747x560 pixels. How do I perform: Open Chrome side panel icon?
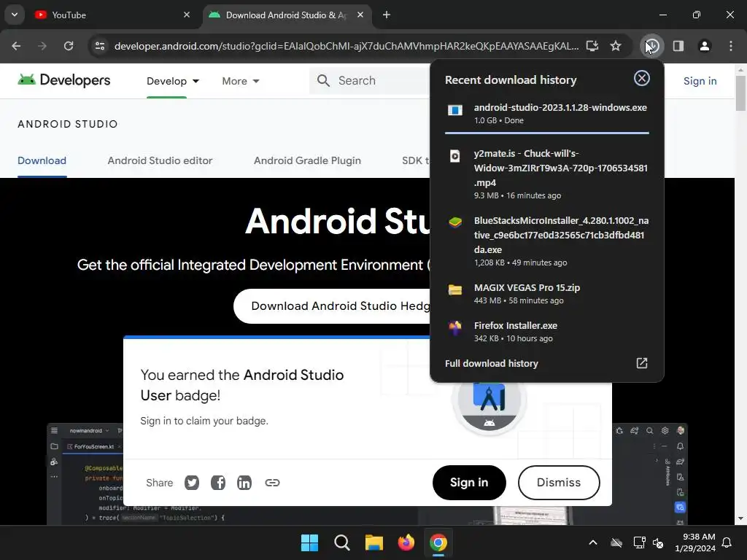(678, 46)
